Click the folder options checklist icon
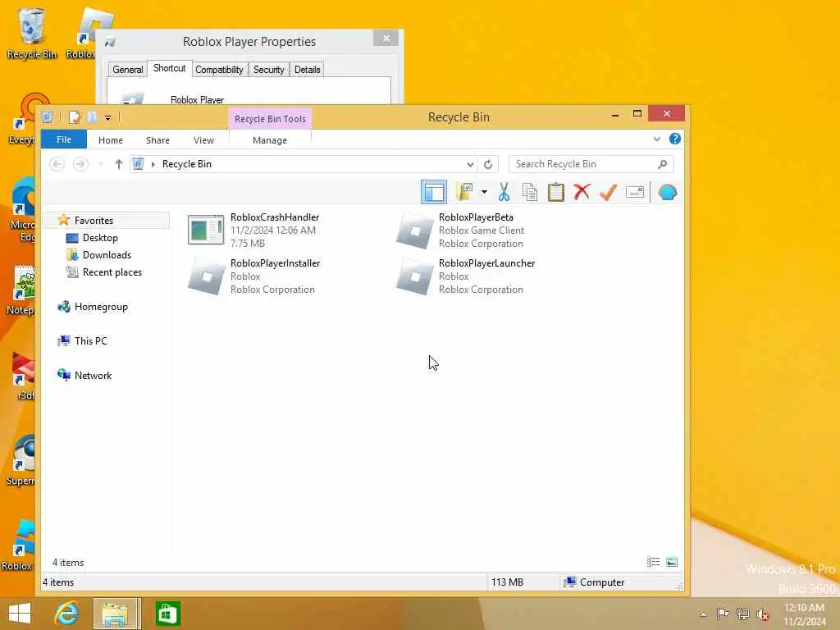840x630 pixels. click(464, 192)
